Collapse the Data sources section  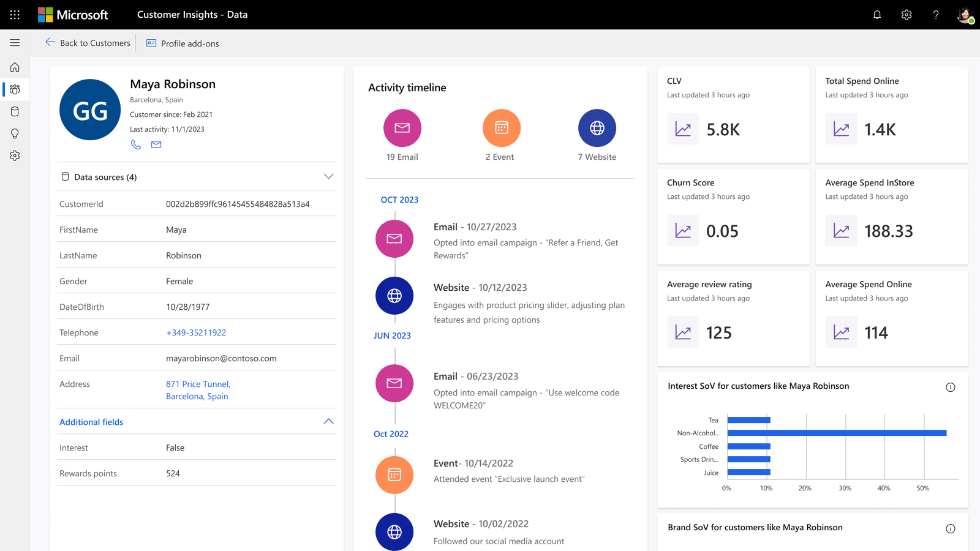coord(329,176)
